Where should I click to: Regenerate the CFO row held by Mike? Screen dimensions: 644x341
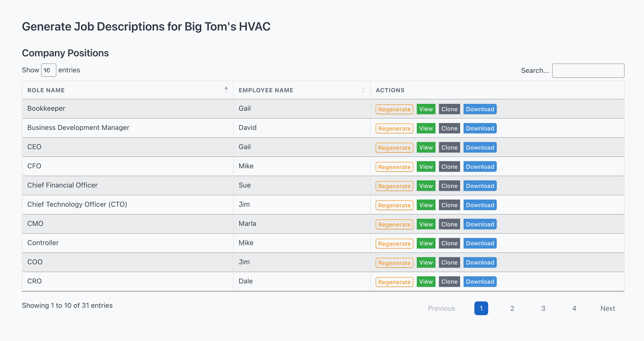click(x=394, y=167)
